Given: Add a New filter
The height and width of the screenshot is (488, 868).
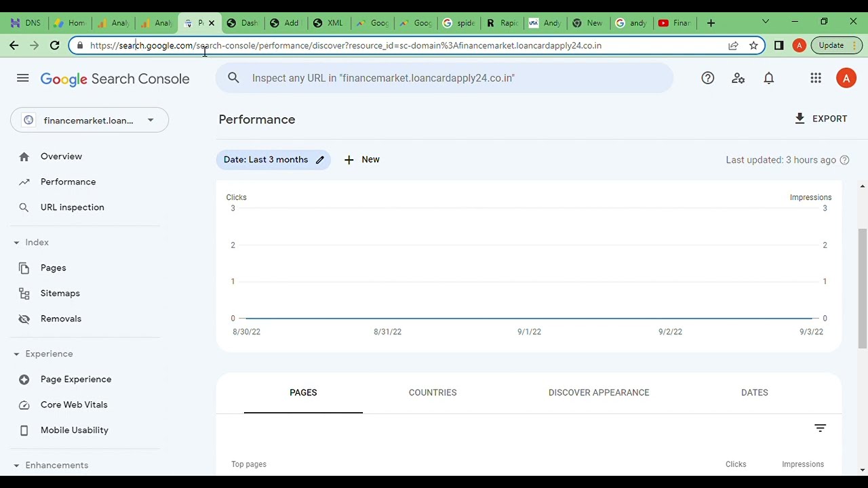Looking at the screenshot, I should tap(361, 159).
